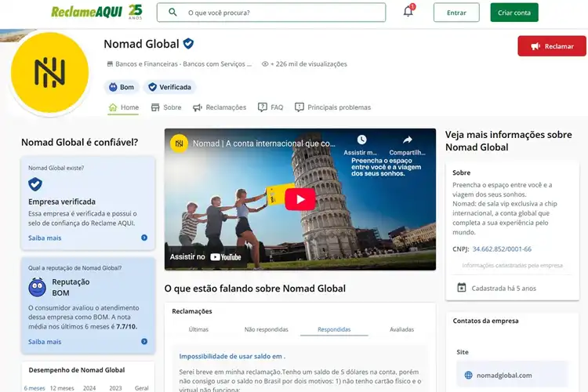
Task: Click Saiba mais in Empresa verificada card
Action: click(x=45, y=238)
